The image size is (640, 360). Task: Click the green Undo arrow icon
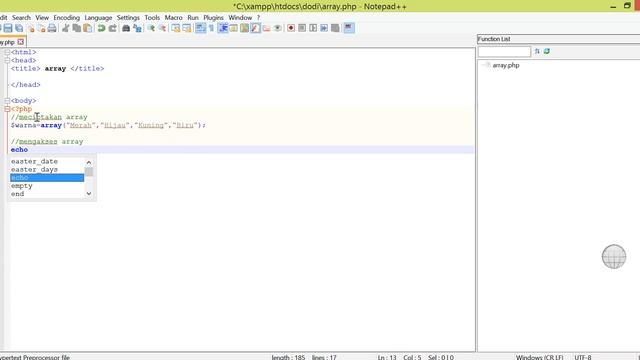click(101, 28)
